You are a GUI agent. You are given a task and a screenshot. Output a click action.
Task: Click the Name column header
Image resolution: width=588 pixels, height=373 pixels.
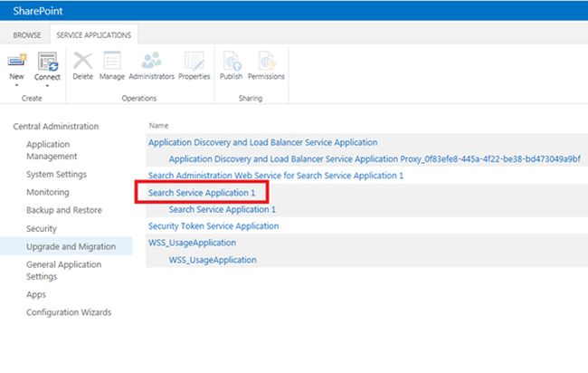click(158, 125)
